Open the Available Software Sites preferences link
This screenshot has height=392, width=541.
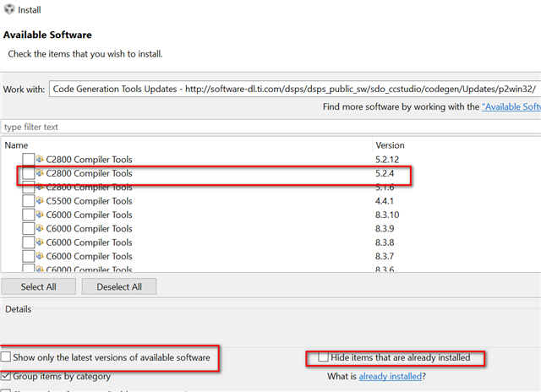pos(511,107)
